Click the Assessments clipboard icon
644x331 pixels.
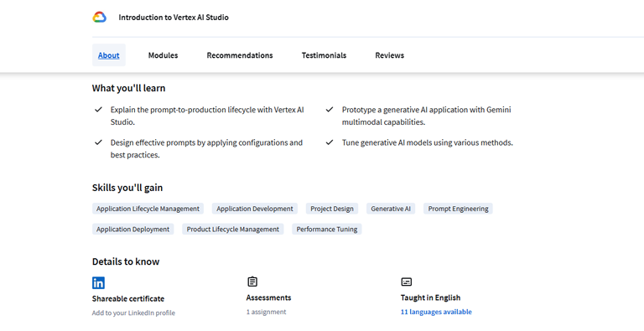coord(252,282)
